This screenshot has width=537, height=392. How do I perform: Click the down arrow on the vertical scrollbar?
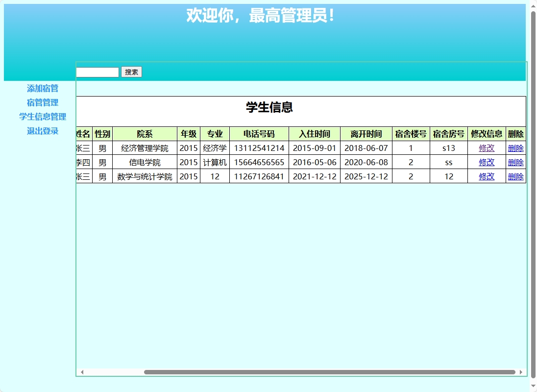pyautogui.click(x=532, y=386)
